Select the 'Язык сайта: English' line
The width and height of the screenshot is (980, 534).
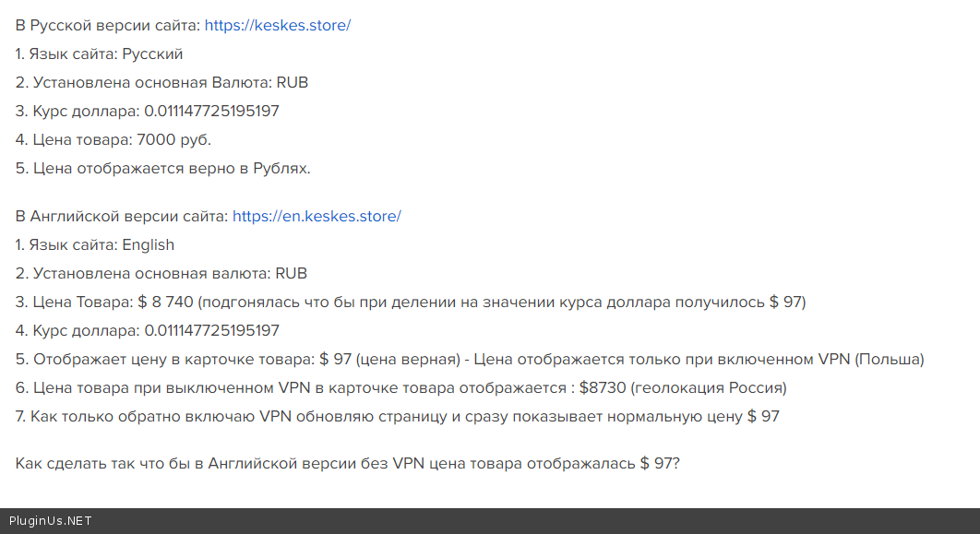(x=95, y=245)
